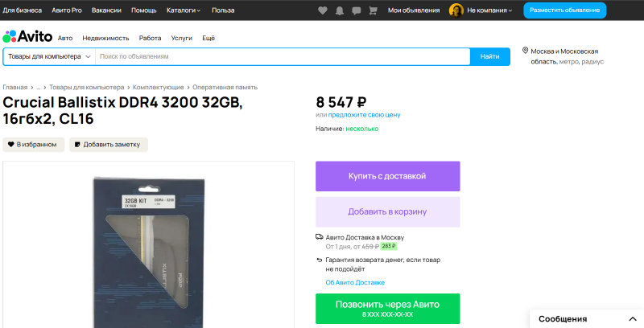Open 'Помощь' top link
Image resolution: width=644 pixels, height=328 pixels.
click(x=144, y=10)
